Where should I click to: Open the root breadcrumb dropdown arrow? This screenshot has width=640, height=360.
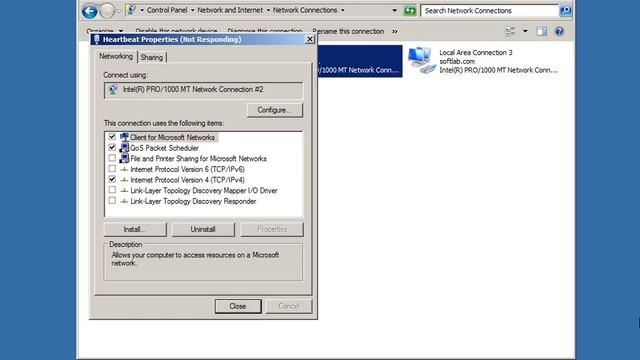pyautogui.click(x=142, y=10)
